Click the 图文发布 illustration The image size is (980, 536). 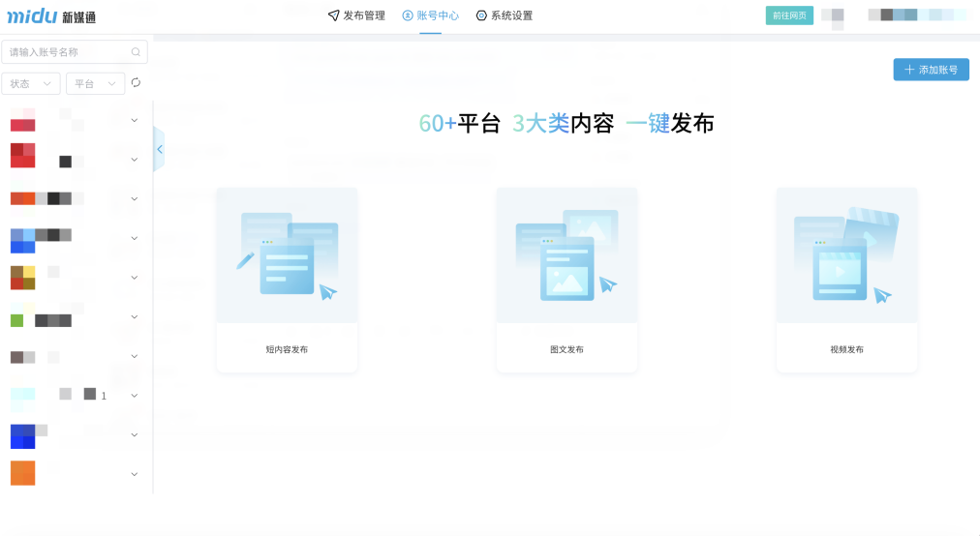click(567, 255)
